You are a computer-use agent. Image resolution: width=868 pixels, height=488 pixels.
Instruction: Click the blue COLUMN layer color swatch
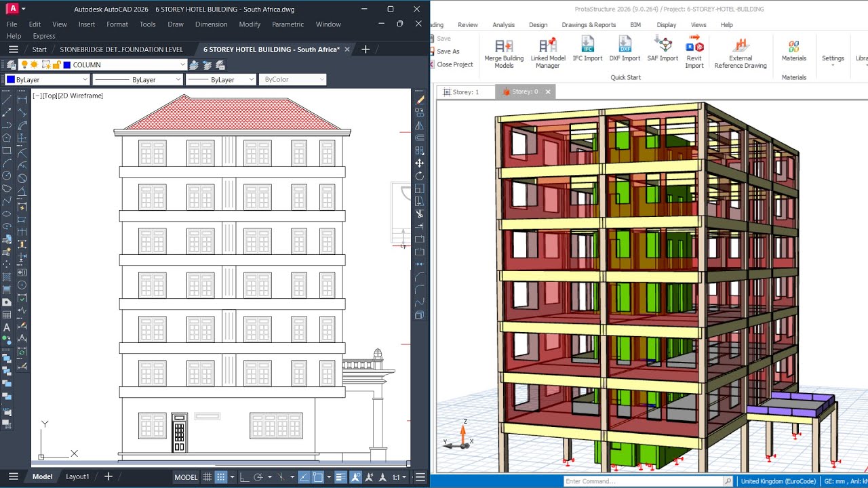point(67,65)
